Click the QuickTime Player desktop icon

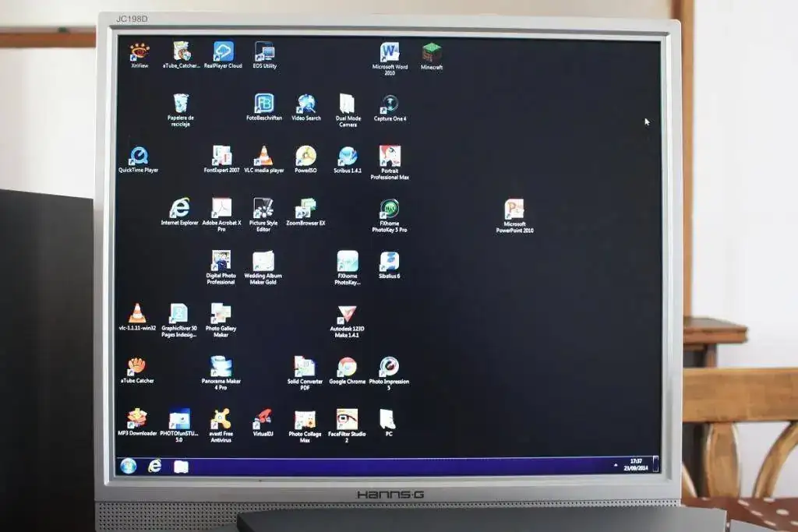click(x=139, y=157)
